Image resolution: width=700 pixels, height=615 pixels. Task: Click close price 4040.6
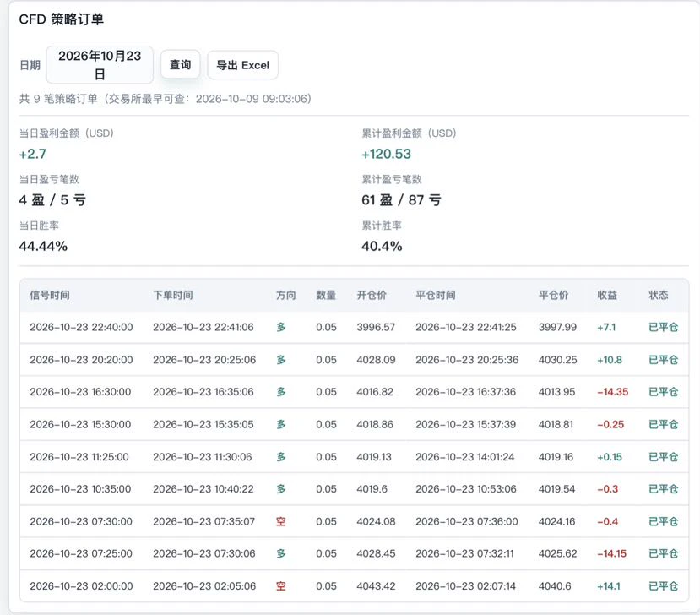click(x=555, y=586)
